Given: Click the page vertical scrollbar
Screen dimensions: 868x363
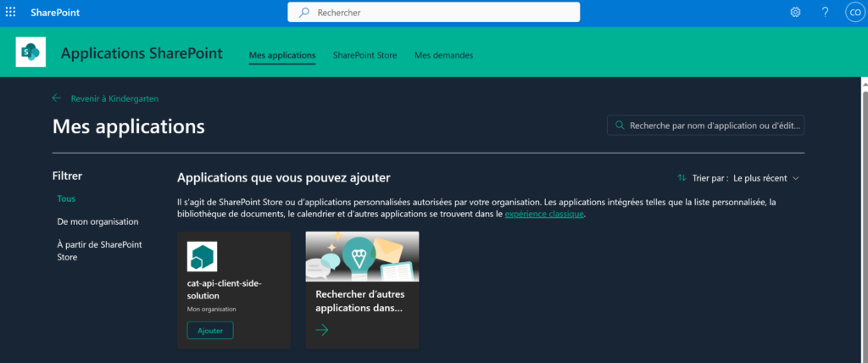Looking at the screenshot, I should 864,220.
